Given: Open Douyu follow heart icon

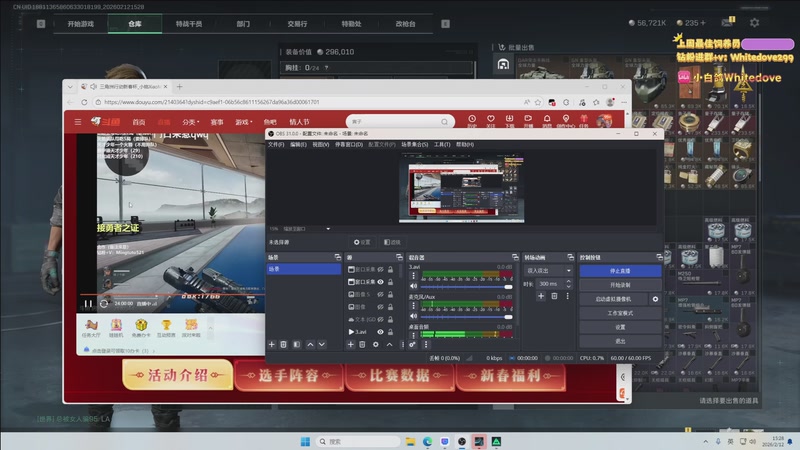Looking at the screenshot, I should click(490, 119).
